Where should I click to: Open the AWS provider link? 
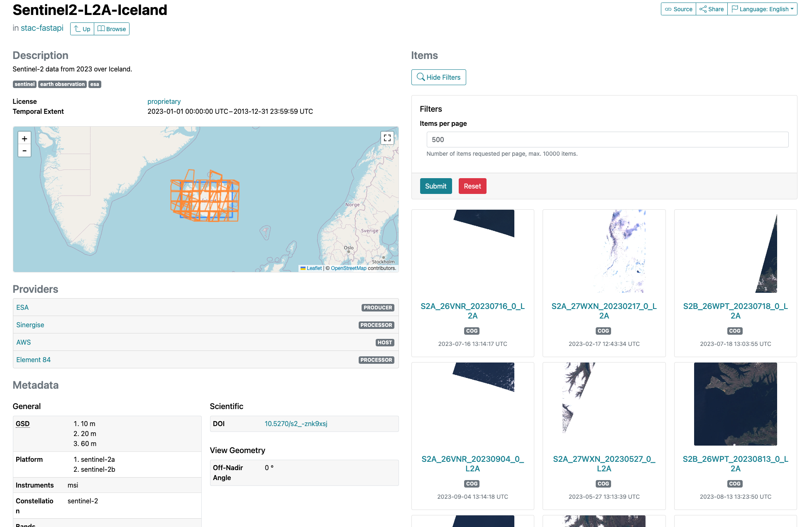pyautogui.click(x=24, y=342)
